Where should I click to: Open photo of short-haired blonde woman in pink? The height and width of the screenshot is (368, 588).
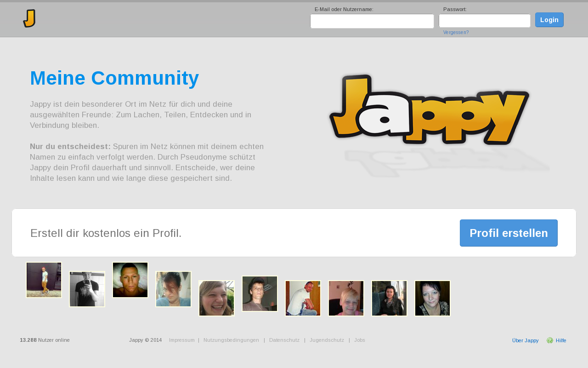(x=346, y=298)
